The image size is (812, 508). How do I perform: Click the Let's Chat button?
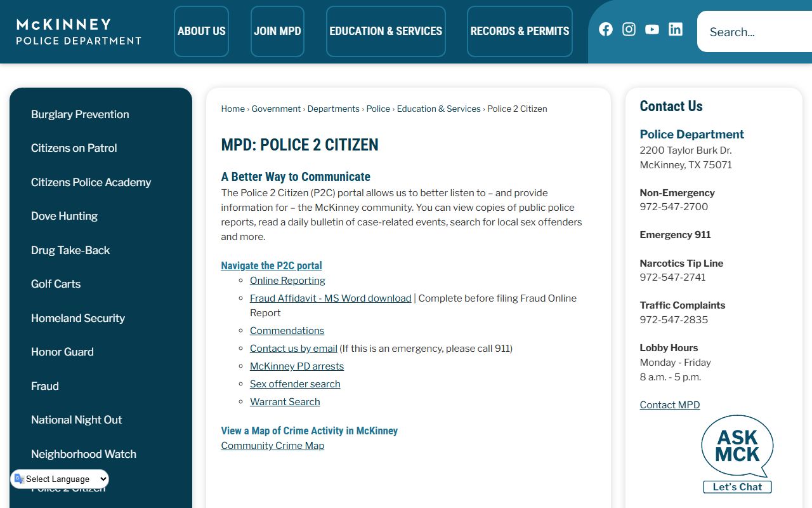coord(737,487)
